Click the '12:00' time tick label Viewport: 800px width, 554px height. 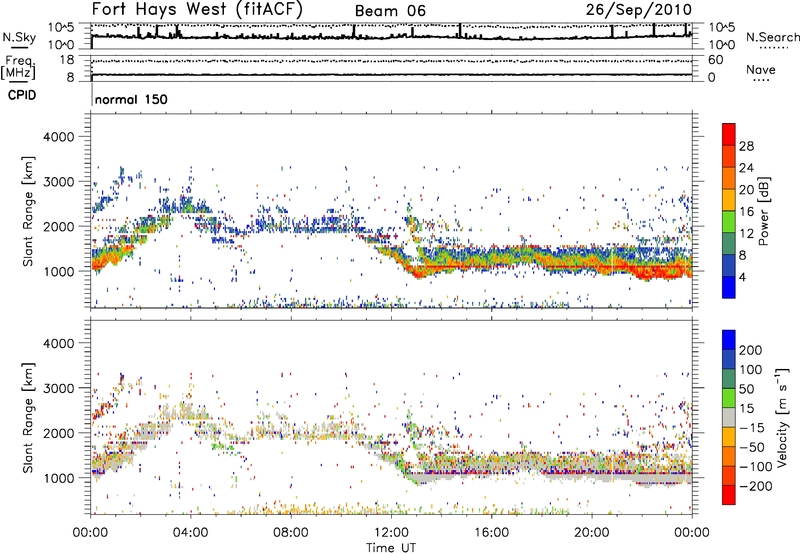[391, 533]
